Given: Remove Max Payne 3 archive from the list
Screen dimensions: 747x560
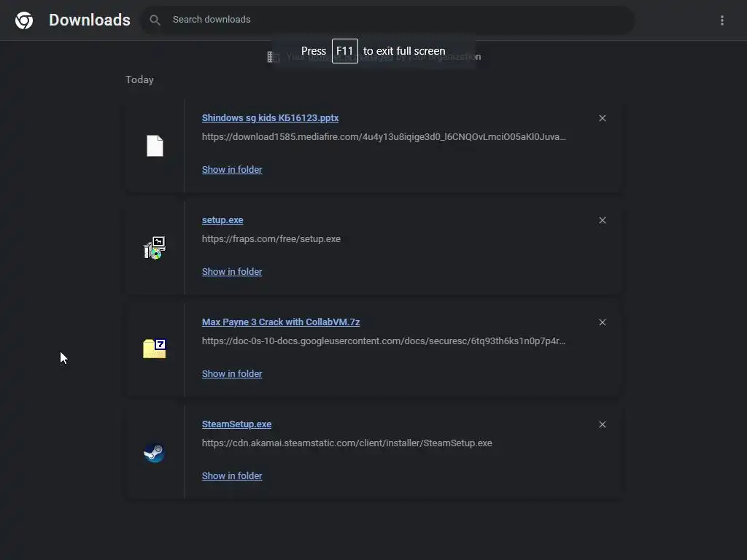Looking at the screenshot, I should point(602,322).
